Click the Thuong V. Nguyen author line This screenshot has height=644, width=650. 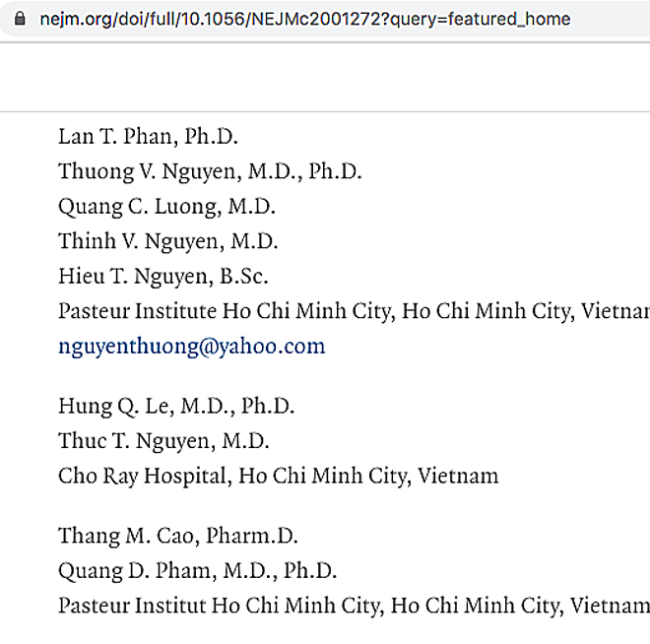[210, 171]
